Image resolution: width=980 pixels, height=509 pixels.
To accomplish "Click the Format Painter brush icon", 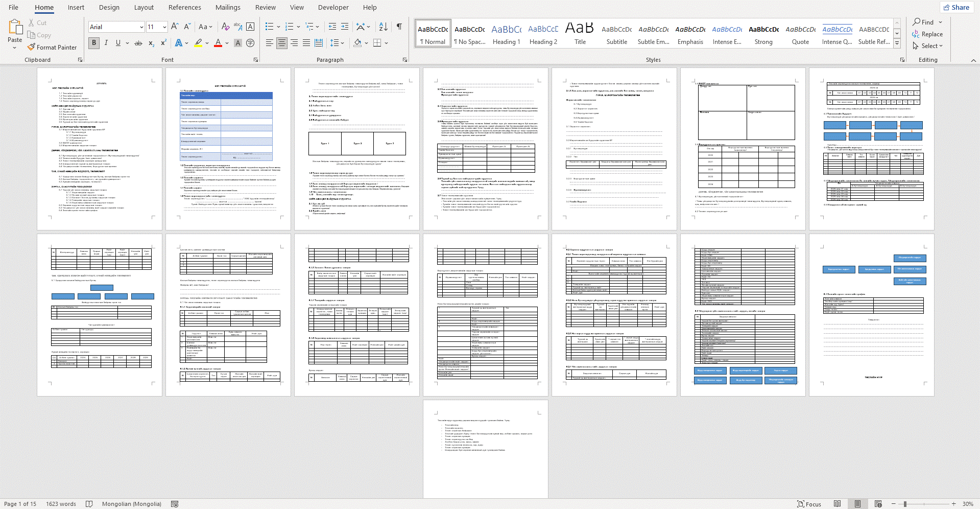I will point(32,47).
